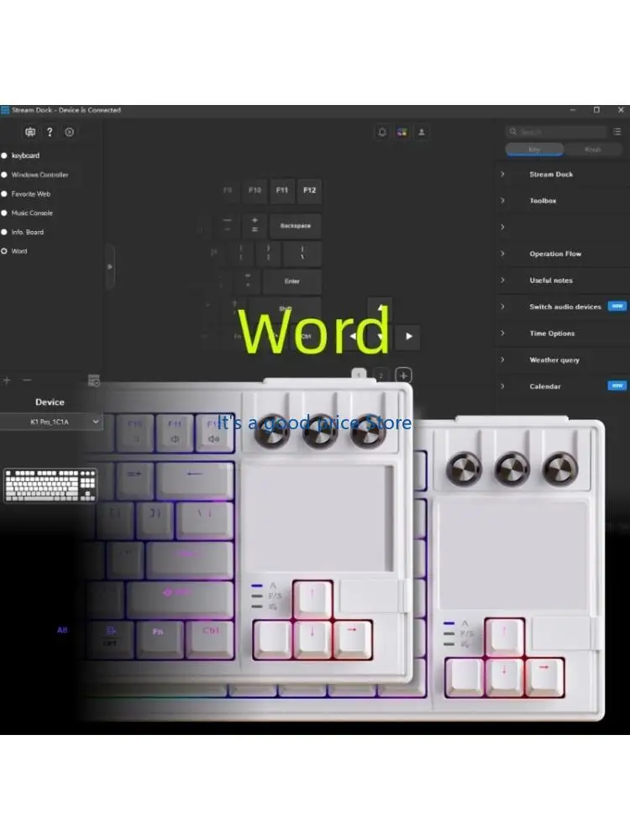
Task: Maximize the Stream Dock window
Action: point(596,110)
